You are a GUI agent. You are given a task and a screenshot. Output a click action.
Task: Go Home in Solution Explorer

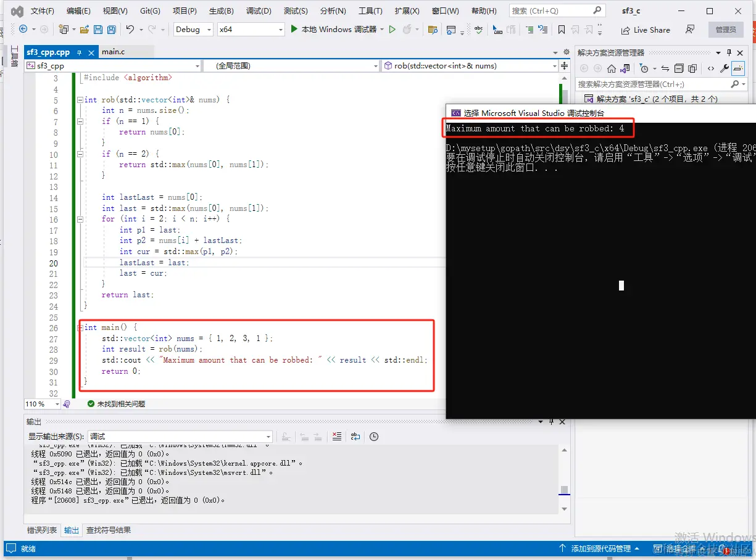(x=611, y=68)
